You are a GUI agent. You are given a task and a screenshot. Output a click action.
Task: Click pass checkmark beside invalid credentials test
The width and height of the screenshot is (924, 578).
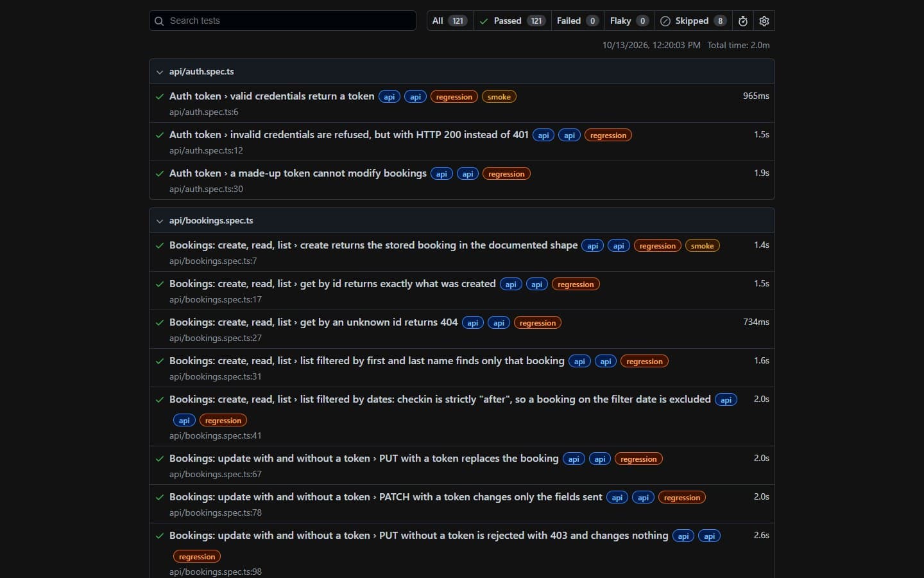pyautogui.click(x=160, y=135)
